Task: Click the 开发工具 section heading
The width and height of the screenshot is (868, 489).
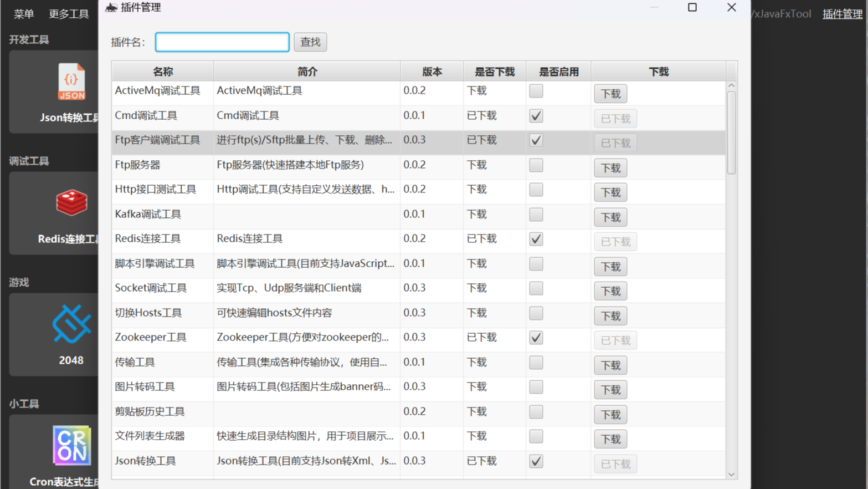Action: (x=29, y=40)
